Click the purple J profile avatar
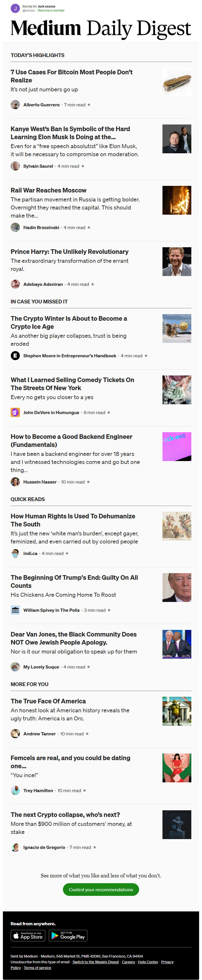Image resolution: width=202 pixels, height=980 pixels. point(15,8)
